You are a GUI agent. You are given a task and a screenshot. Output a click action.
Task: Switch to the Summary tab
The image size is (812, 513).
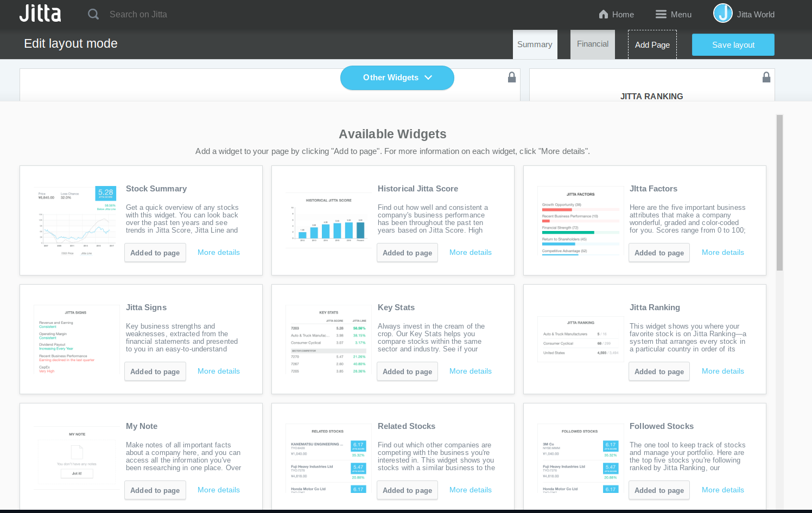[x=535, y=44]
